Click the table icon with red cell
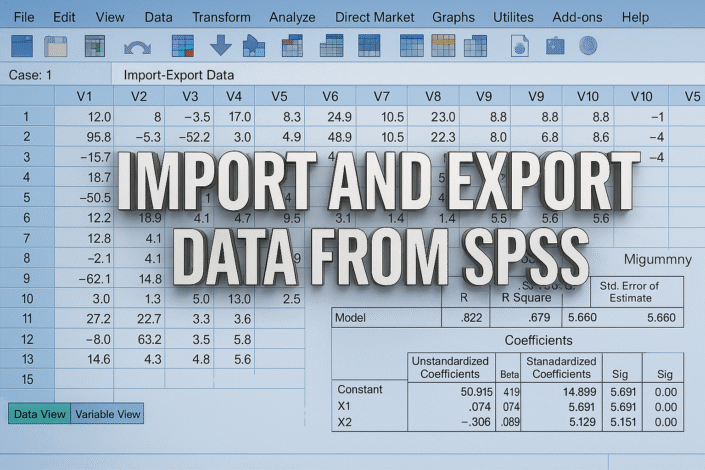 point(292,46)
